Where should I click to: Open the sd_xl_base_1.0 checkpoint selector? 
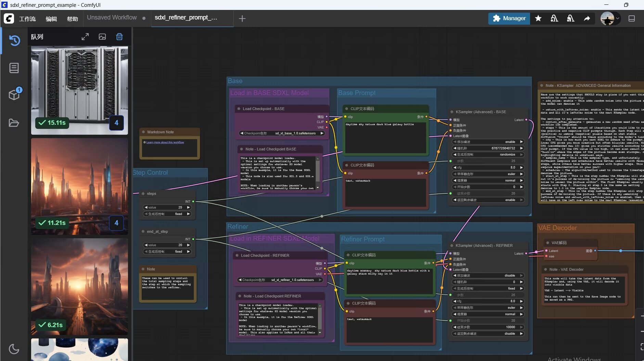pos(282,133)
